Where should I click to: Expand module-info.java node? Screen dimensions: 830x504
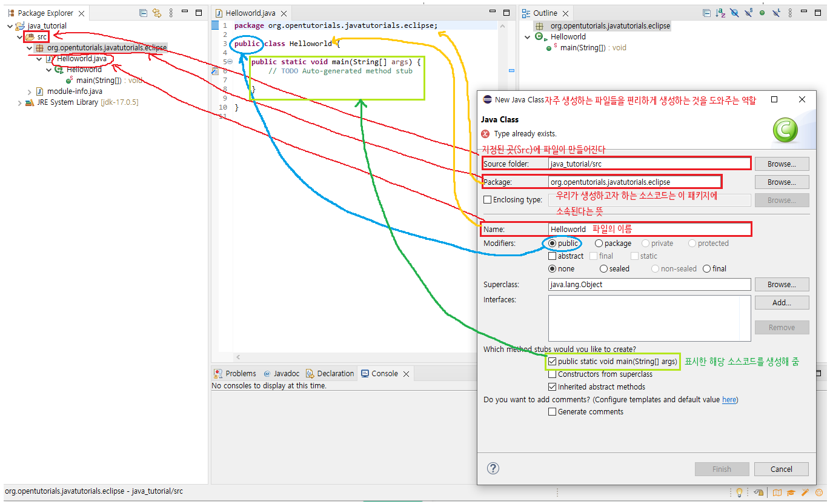[x=29, y=91]
